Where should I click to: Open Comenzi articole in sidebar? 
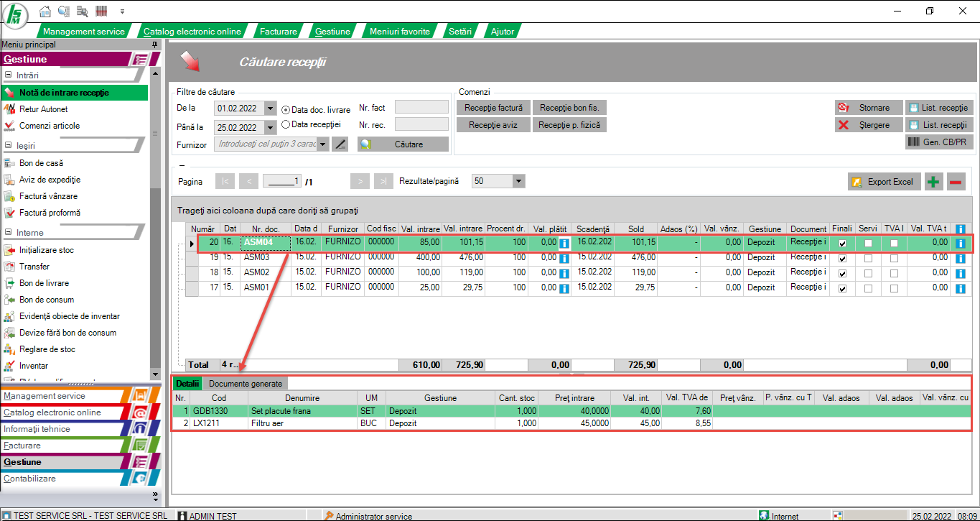pos(50,126)
